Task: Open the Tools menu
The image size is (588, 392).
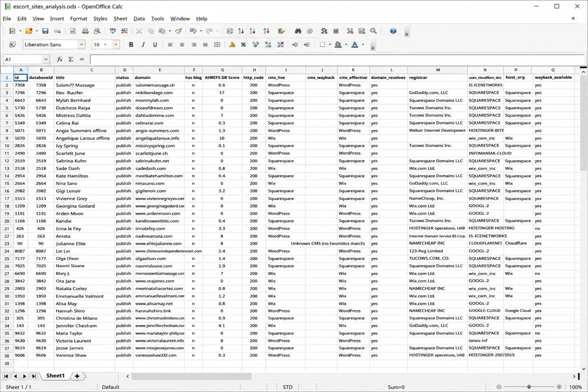Action: [158, 18]
